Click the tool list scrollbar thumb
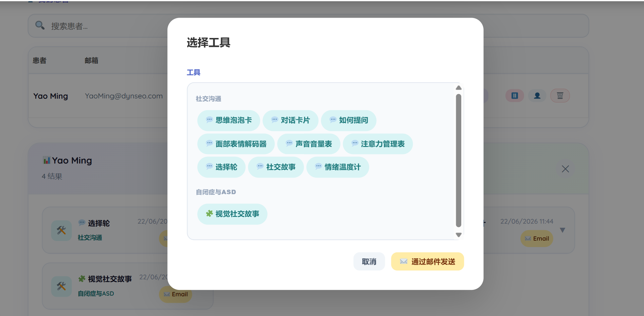 pyautogui.click(x=459, y=161)
